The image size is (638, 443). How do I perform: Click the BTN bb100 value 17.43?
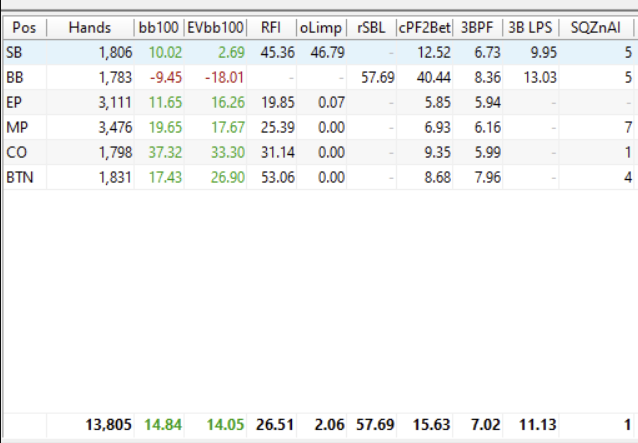165,177
